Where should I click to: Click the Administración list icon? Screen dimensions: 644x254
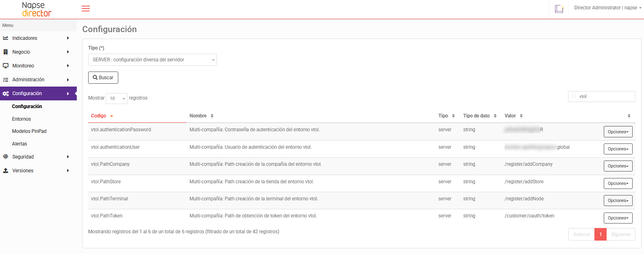pyautogui.click(x=6, y=80)
